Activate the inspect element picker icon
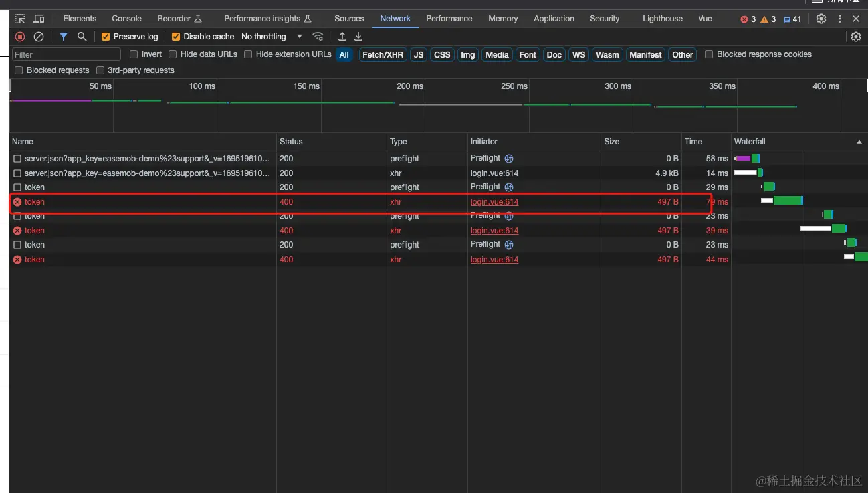Image resolution: width=868 pixels, height=493 pixels. click(20, 19)
